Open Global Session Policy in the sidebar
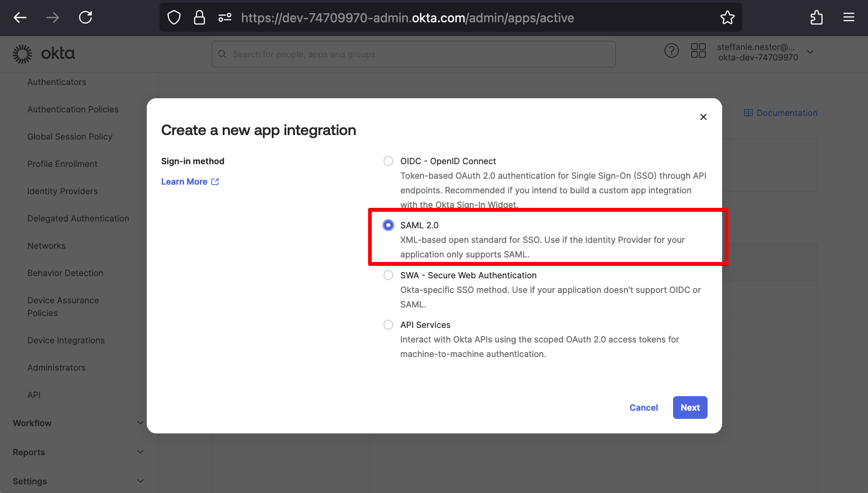868x493 pixels. 70,136
